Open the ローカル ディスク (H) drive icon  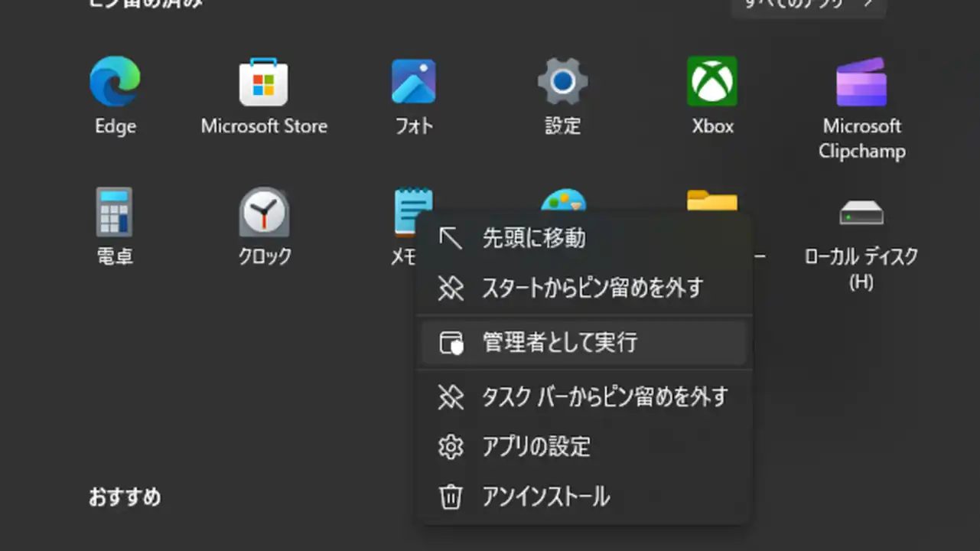[x=861, y=212]
